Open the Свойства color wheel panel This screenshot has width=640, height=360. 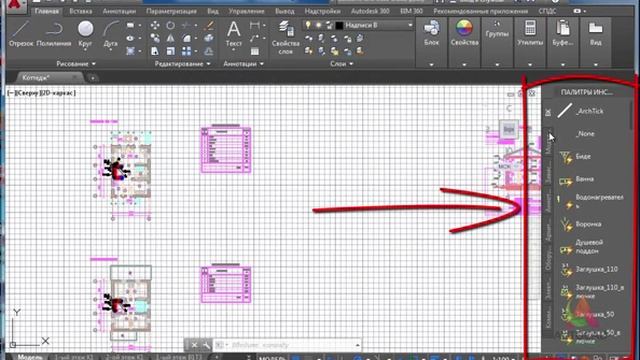tap(464, 33)
